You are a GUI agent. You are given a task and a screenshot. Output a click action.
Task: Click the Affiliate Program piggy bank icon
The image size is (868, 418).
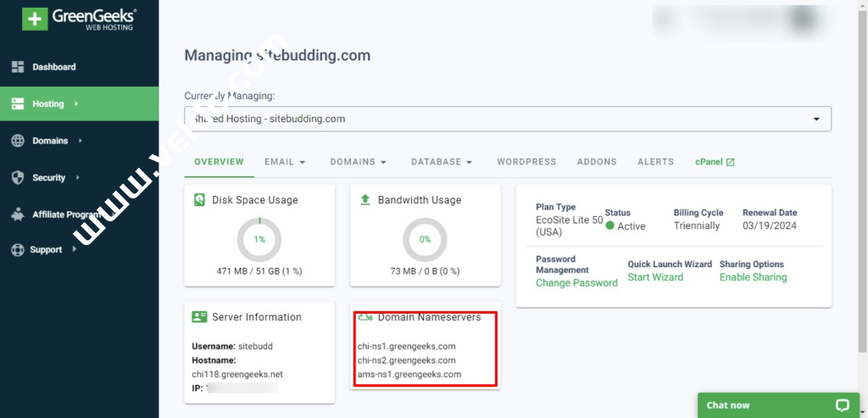click(18, 215)
